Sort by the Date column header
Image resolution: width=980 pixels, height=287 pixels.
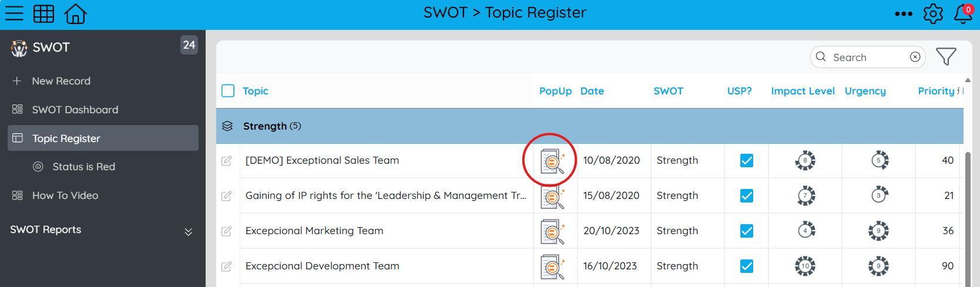(592, 91)
